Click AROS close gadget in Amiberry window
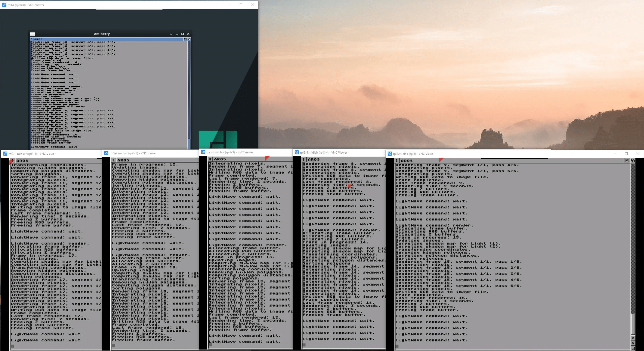 31,39
